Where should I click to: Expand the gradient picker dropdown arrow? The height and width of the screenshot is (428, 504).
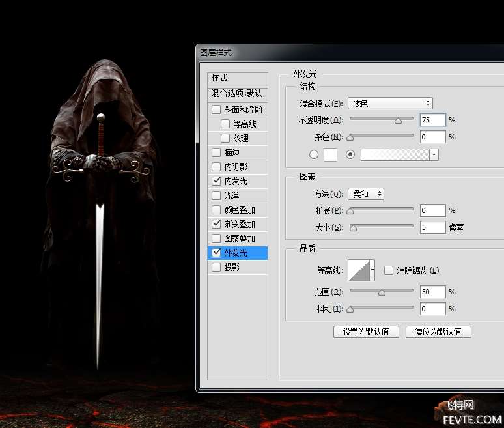[x=434, y=154]
